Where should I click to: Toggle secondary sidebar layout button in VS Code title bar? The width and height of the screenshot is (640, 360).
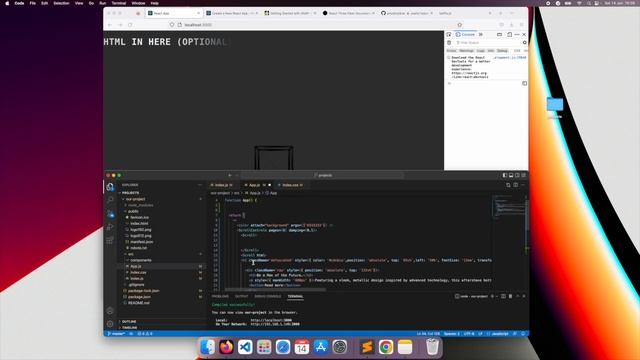point(517,175)
